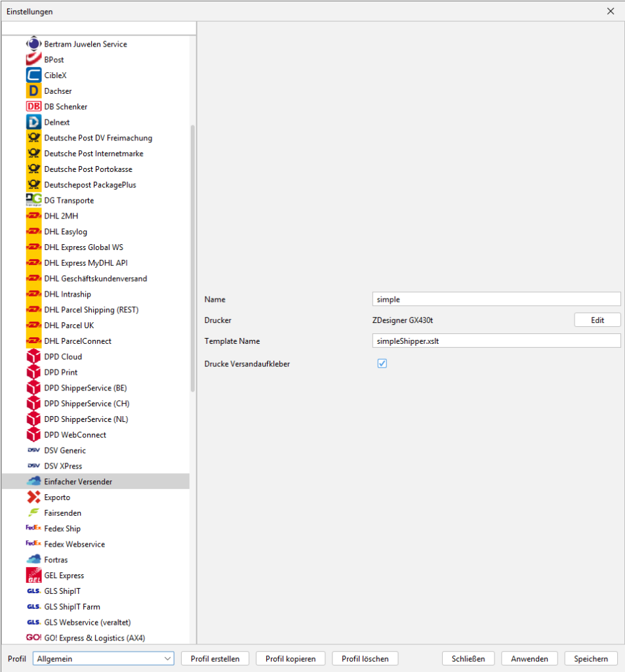Uncheck the Drucke Versandaufkleber checkbox

pyautogui.click(x=382, y=364)
